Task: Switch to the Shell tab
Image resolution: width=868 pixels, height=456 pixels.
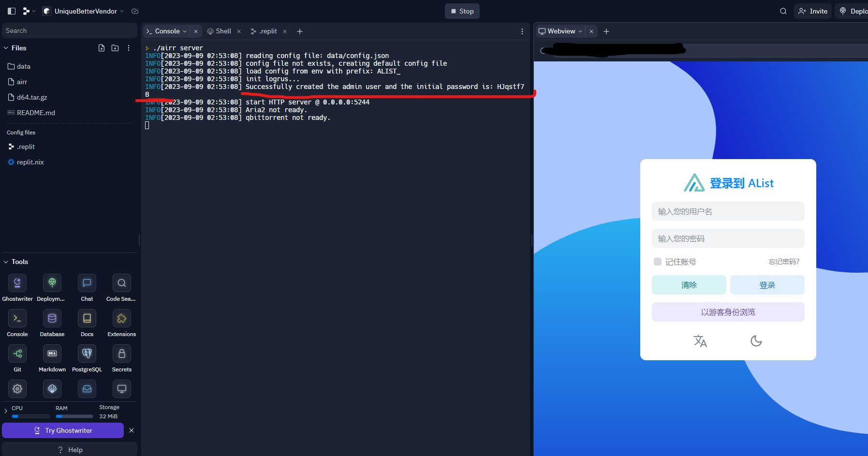Action: click(219, 31)
